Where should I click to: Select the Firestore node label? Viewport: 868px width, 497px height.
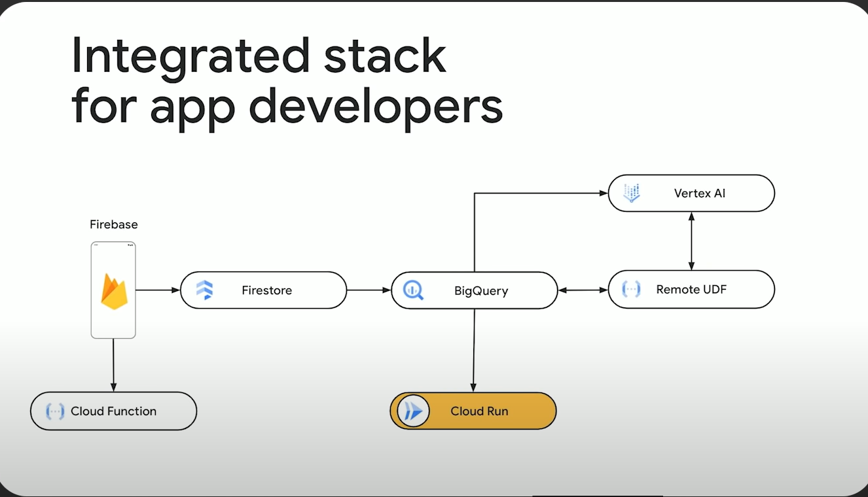[267, 290]
